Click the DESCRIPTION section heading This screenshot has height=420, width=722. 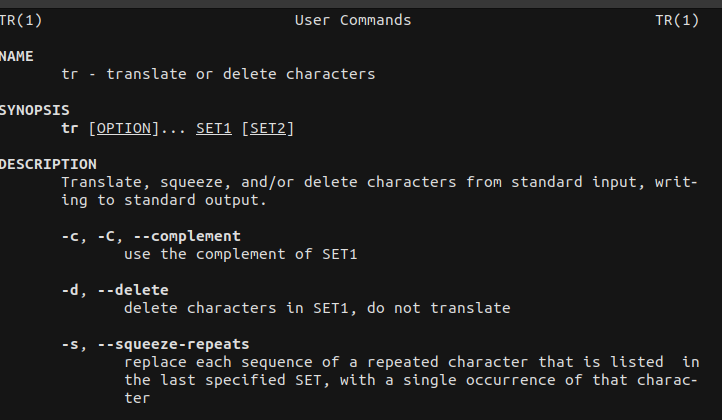click(x=48, y=164)
